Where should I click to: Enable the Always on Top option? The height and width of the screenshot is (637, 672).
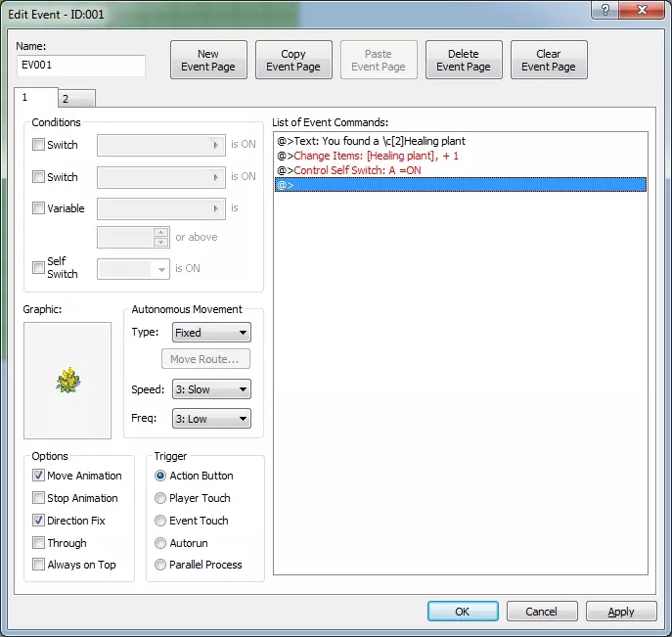pos(38,565)
